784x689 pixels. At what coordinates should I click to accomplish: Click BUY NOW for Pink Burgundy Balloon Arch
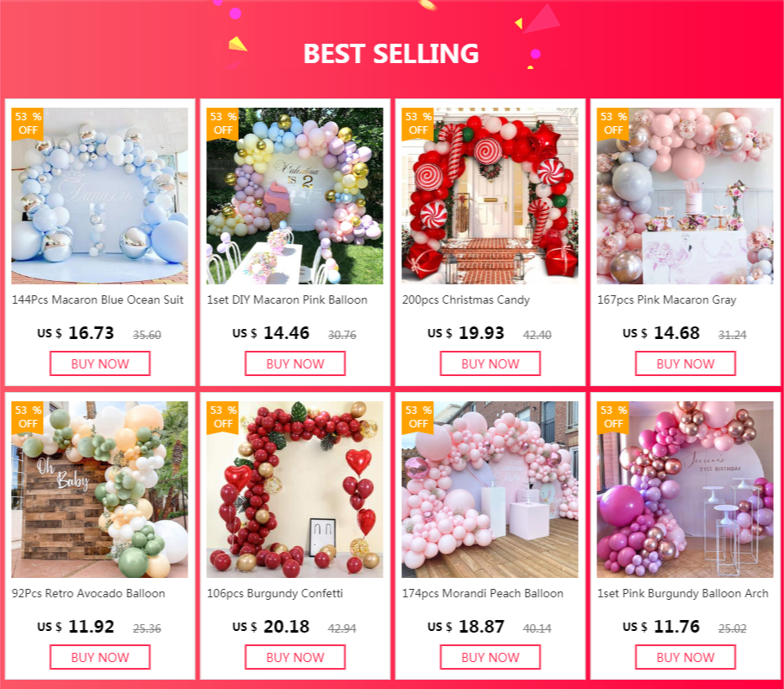(685, 657)
